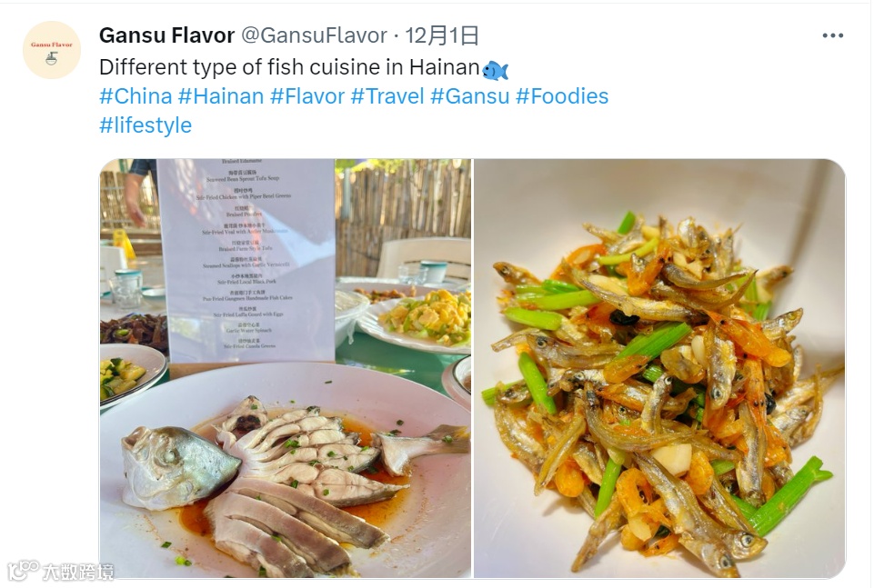Click the watermark logo at bottom left

pyautogui.click(x=60, y=571)
